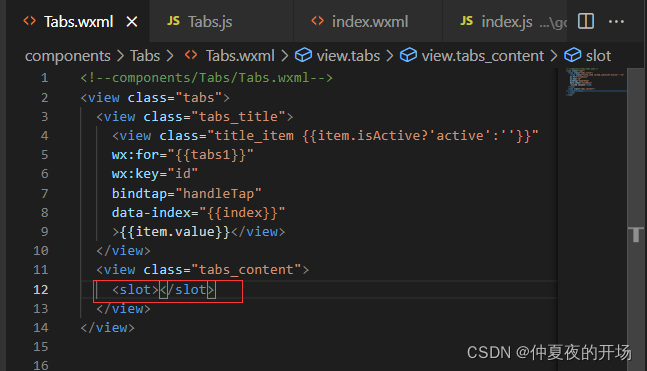
Task: Click the vertical scrollbar marker
Action: [636, 235]
